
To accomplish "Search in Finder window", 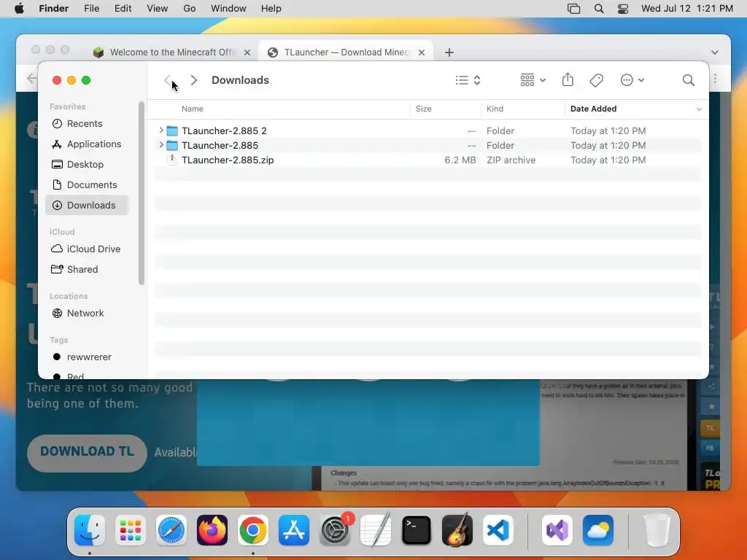I will pos(689,80).
